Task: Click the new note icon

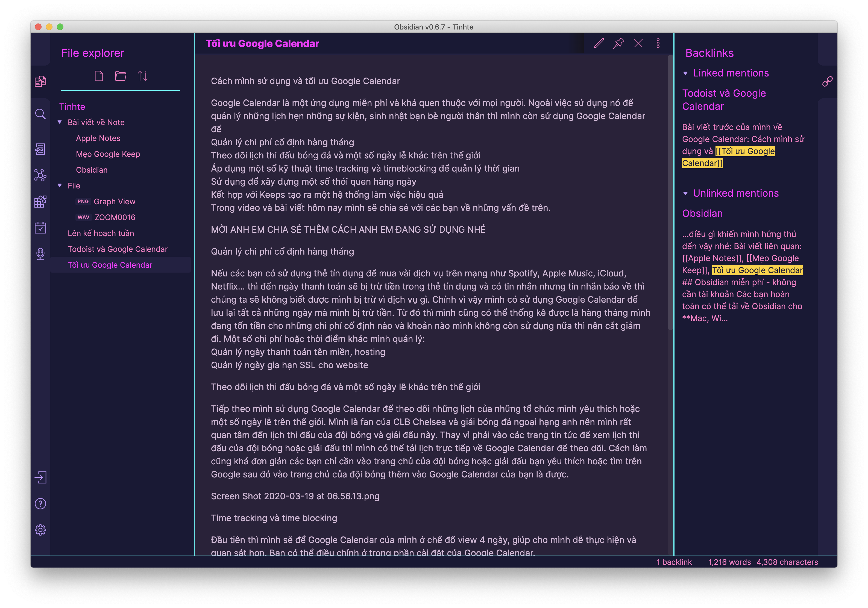Action: tap(99, 76)
